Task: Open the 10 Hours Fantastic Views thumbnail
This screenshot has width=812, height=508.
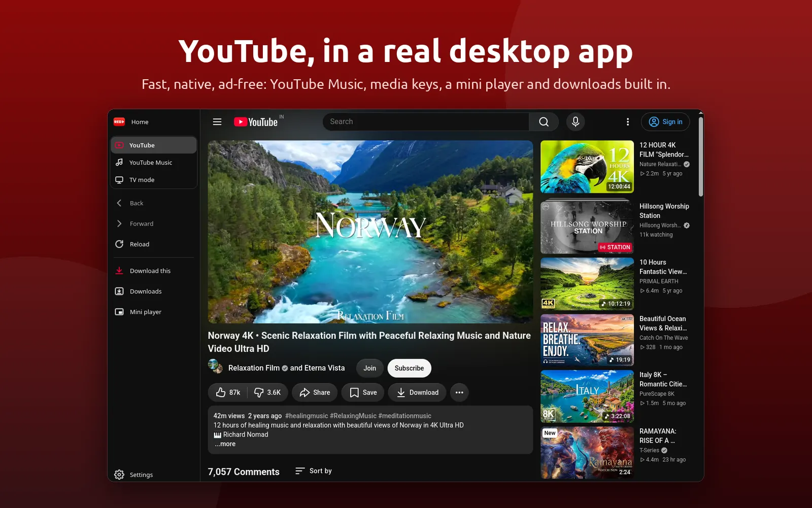Action: point(587,284)
